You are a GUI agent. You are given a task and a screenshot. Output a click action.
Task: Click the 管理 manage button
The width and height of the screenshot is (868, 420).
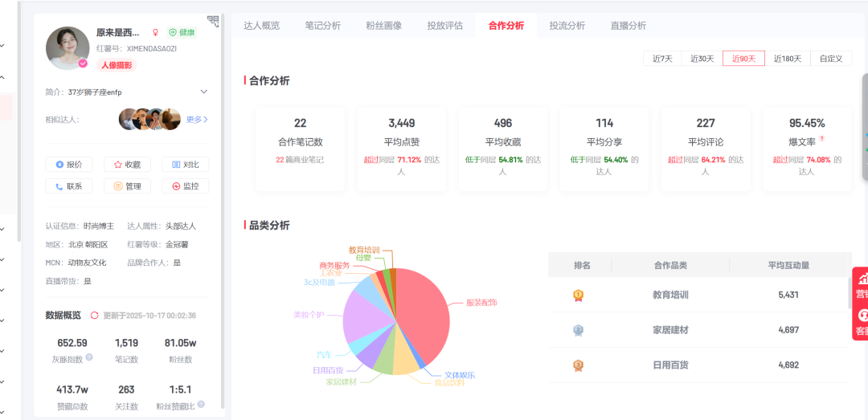[127, 186]
